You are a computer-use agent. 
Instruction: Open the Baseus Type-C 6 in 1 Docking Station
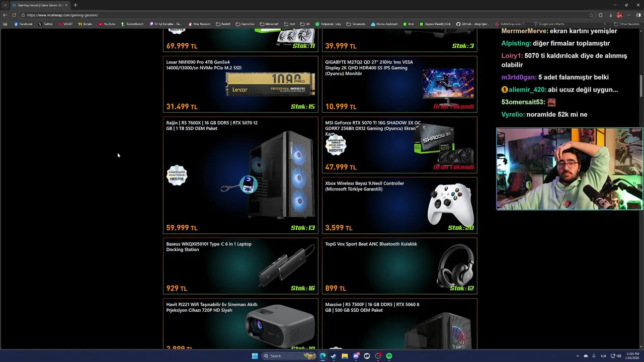click(240, 265)
